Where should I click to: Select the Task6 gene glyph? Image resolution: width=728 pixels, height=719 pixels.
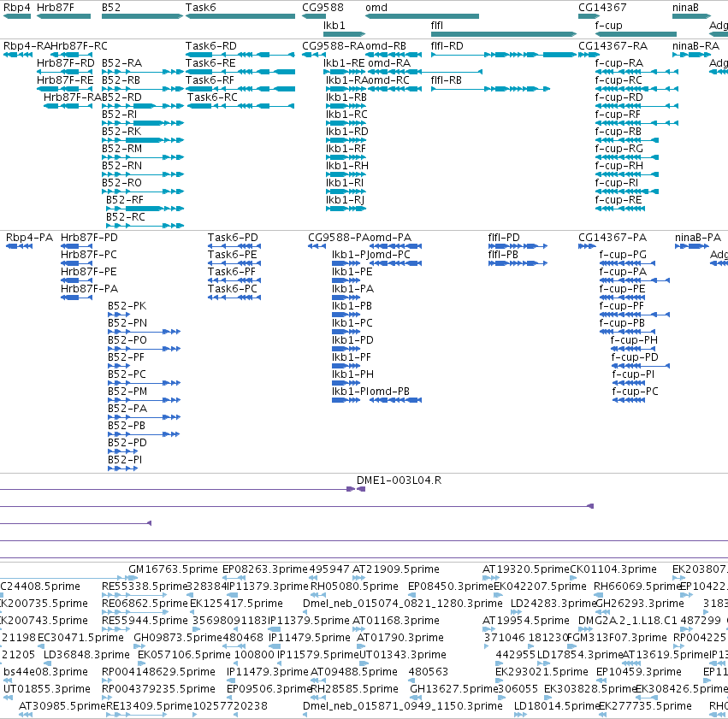[x=240, y=16]
